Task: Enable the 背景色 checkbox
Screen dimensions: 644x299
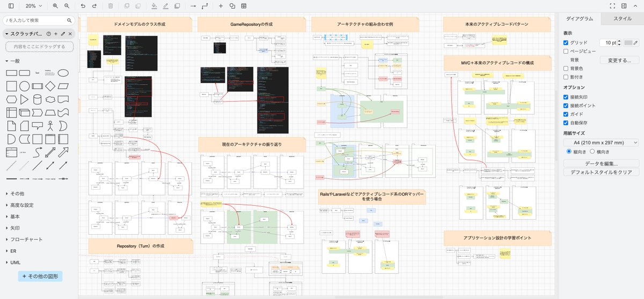Action: coord(566,69)
